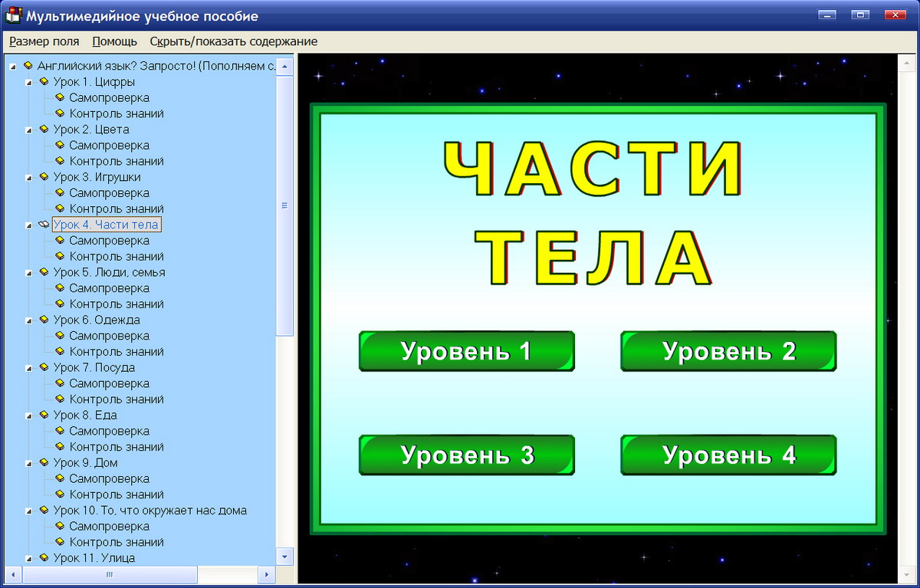Open Самопроверка text under Урок 9. Дом

point(109,478)
